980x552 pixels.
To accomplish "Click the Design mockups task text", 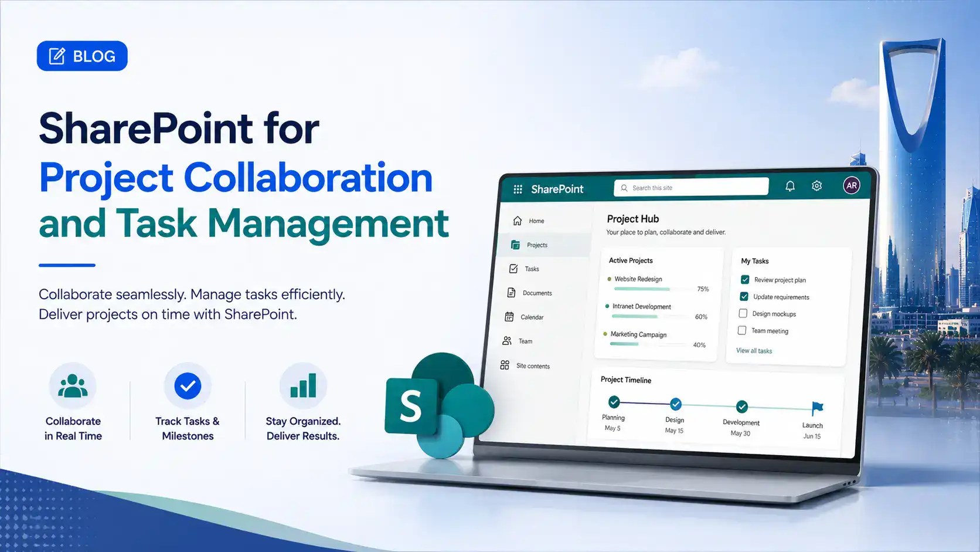I will coord(774,314).
